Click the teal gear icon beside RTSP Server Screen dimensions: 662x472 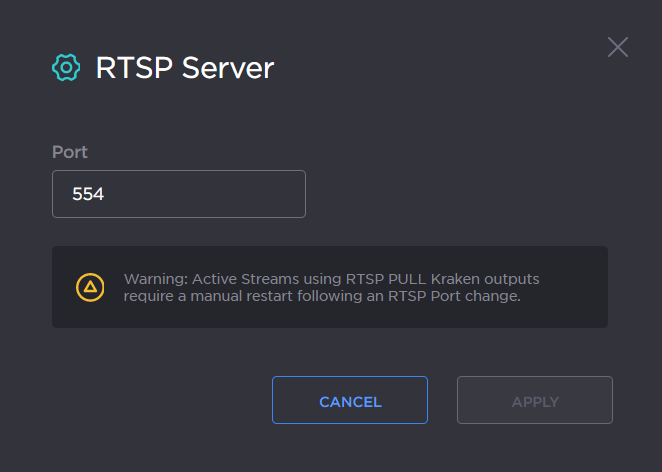click(x=65, y=68)
